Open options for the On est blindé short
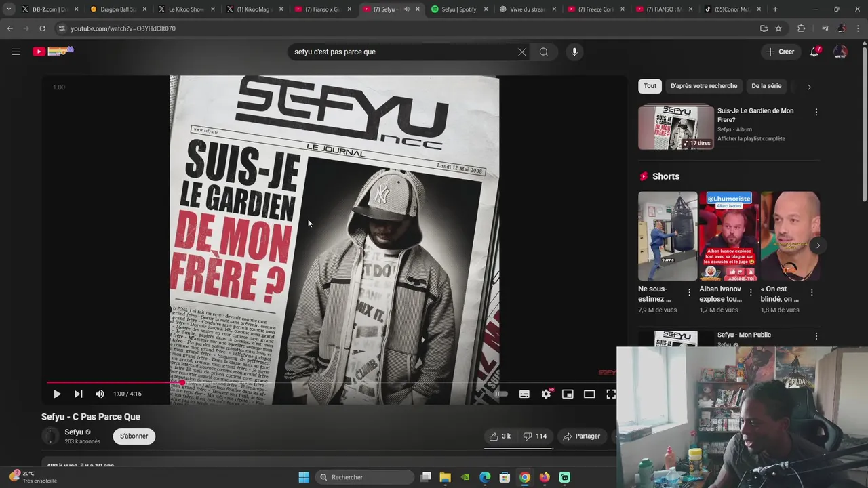The image size is (868, 488). click(812, 293)
